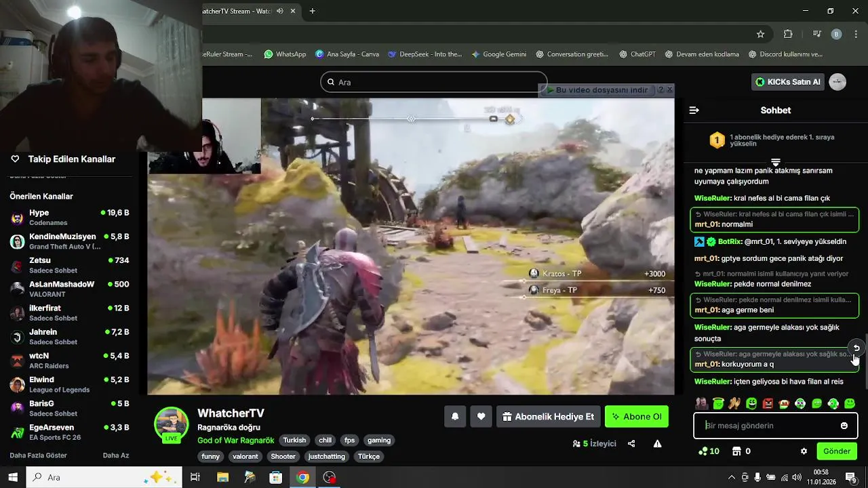Image resolution: width=868 pixels, height=488 pixels.
Task: Open the Kick user avatar menu
Action: [x=837, y=82]
